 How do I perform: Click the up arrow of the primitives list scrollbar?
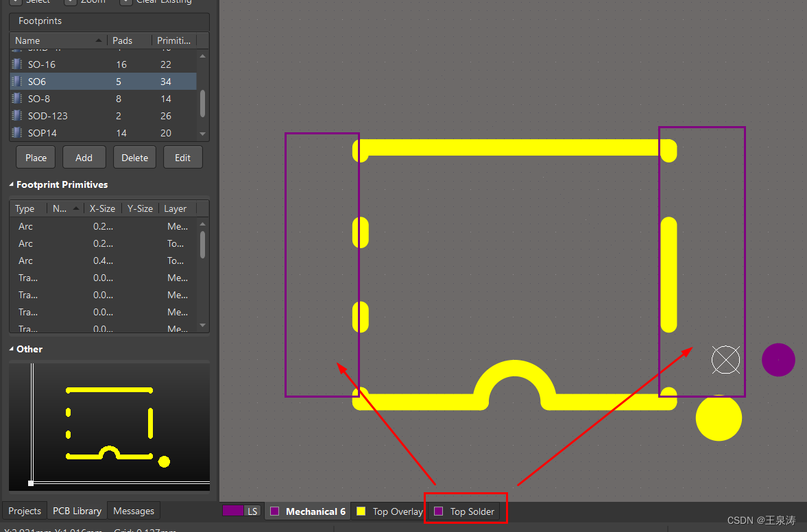point(202,223)
